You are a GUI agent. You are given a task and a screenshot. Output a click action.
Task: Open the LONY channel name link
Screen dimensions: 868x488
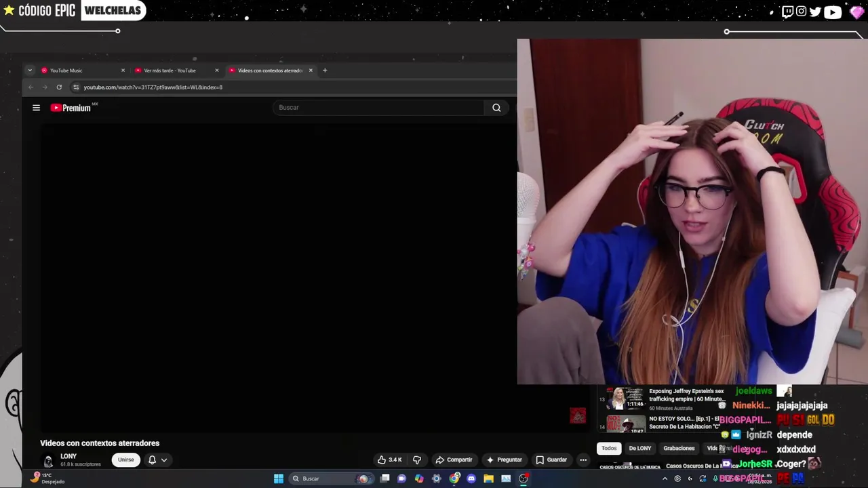pyautogui.click(x=68, y=456)
